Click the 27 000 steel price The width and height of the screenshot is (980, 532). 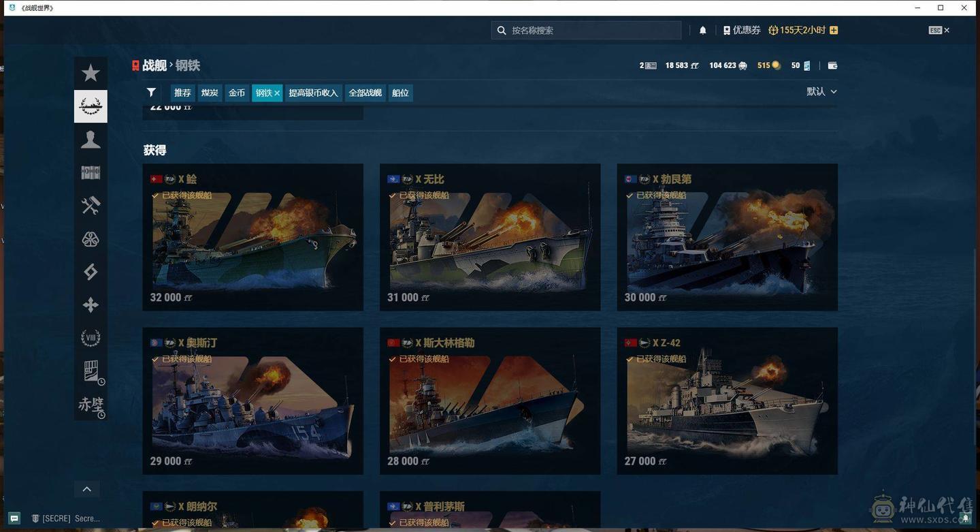646,461
